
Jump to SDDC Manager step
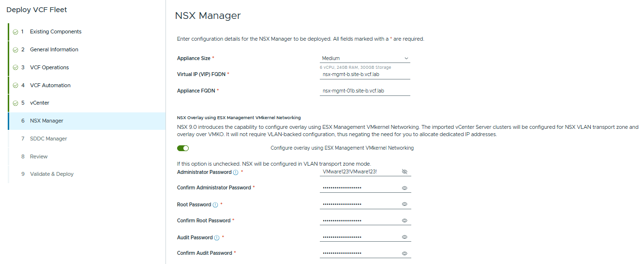click(x=48, y=139)
